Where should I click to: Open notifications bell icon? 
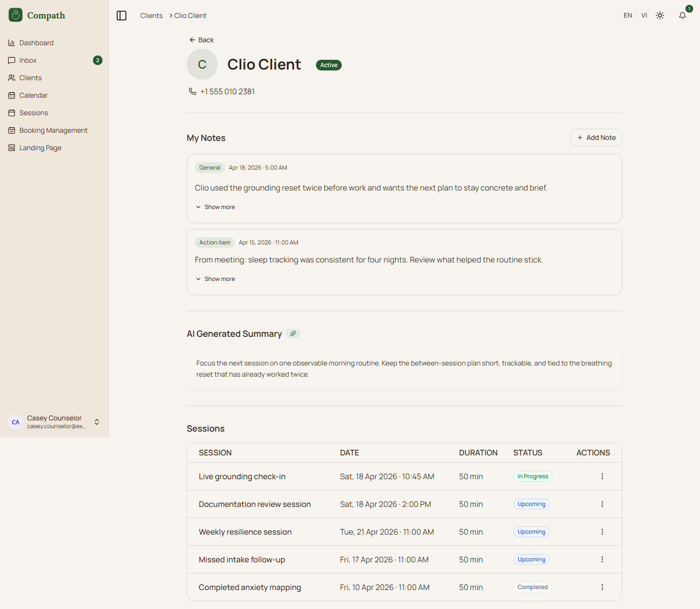point(682,16)
